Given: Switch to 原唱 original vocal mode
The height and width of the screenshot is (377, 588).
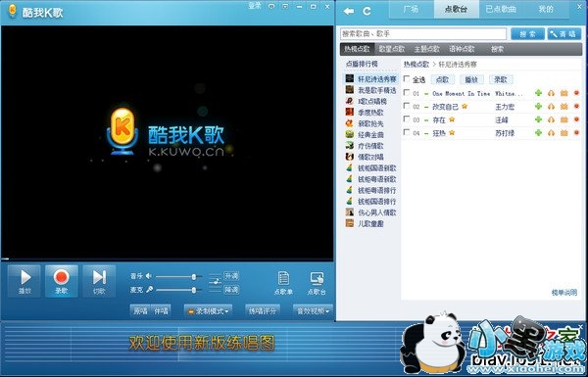Looking at the screenshot, I should (x=140, y=311).
